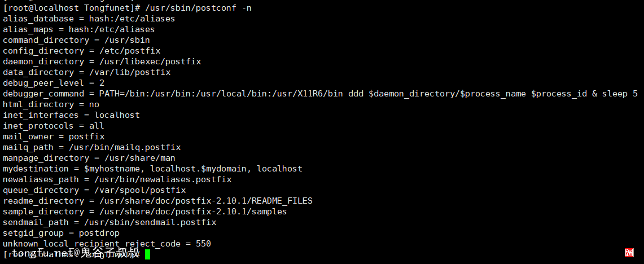Click the mydestination parameter line
644x264 pixels.
pos(153,168)
